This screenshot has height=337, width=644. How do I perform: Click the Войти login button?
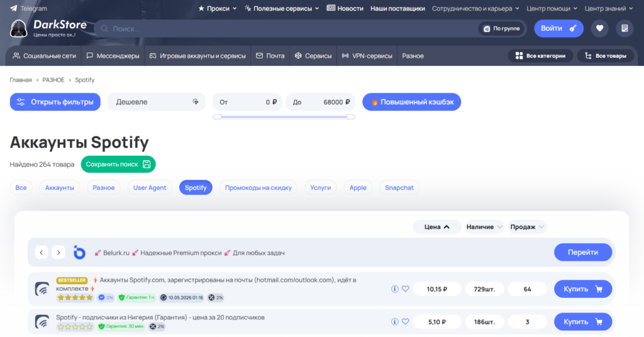click(558, 28)
